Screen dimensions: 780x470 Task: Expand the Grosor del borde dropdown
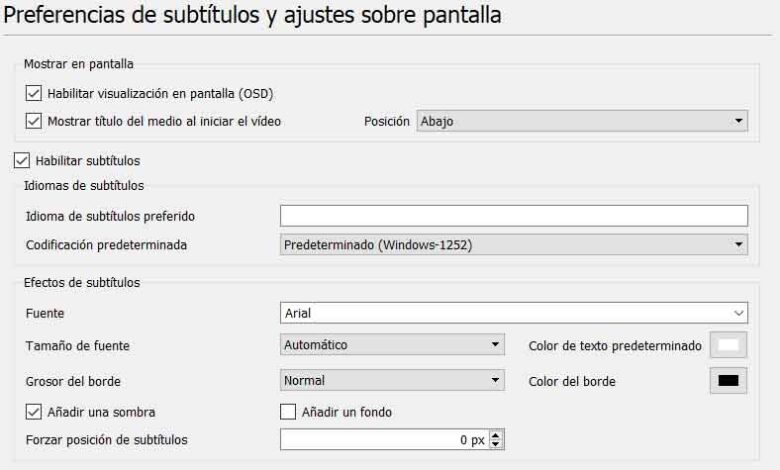391,380
